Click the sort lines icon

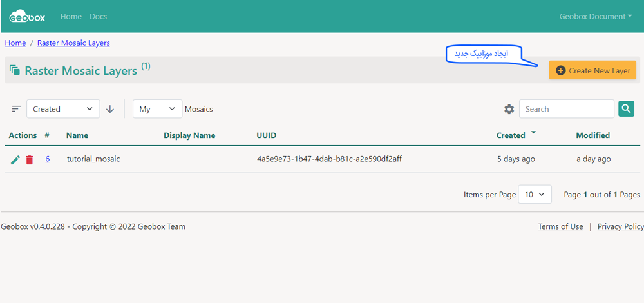tap(17, 109)
